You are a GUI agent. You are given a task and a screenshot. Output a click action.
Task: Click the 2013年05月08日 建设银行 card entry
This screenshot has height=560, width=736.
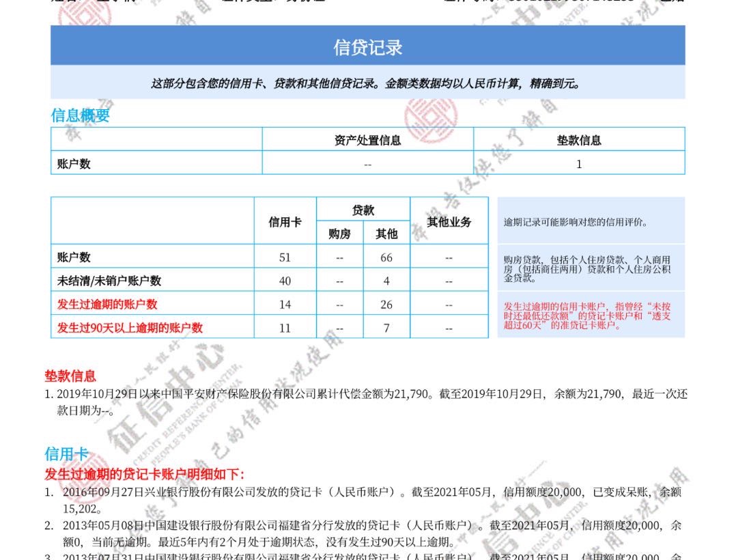363,534
